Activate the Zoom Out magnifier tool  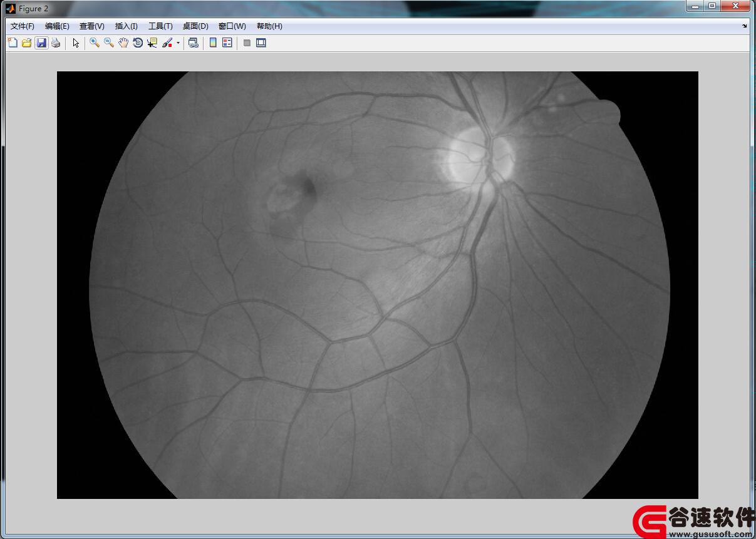tap(109, 43)
